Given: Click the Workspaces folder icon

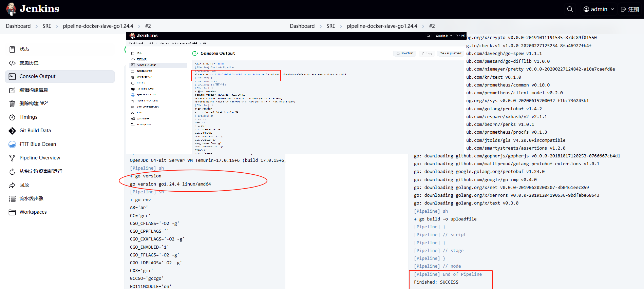Looking at the screenshot, I should point(12,212).
